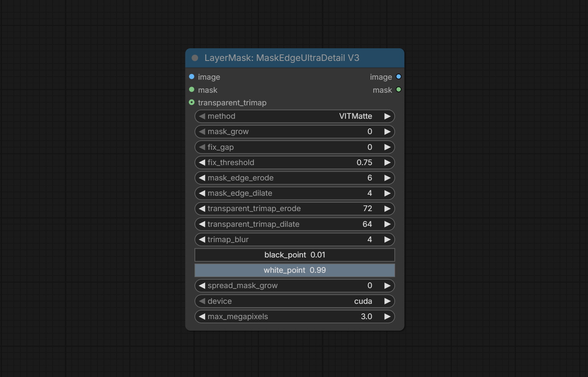Increase mask_grow with right arrow
The width and height of the screenshot is (588, 377).
tap(387, 132)
